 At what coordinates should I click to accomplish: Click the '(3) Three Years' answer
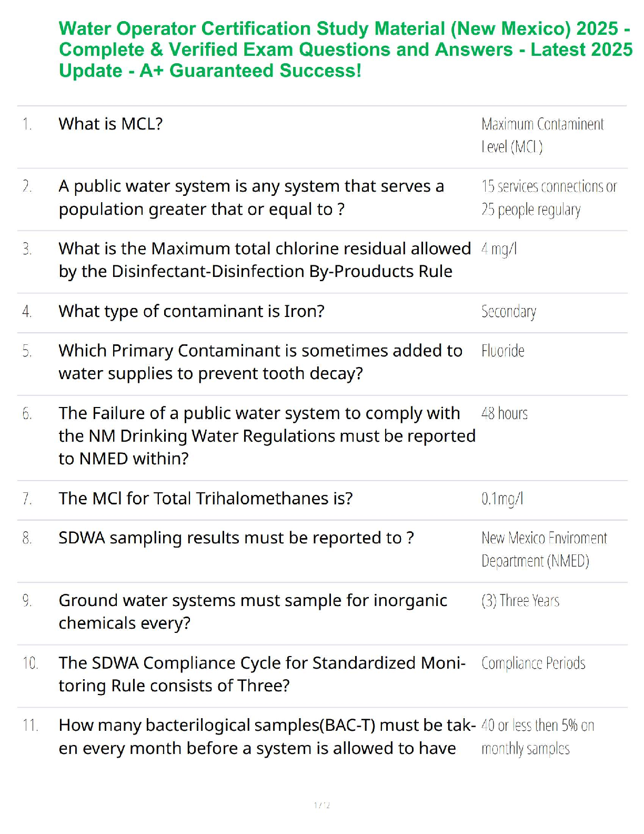(x=520, y=600)
